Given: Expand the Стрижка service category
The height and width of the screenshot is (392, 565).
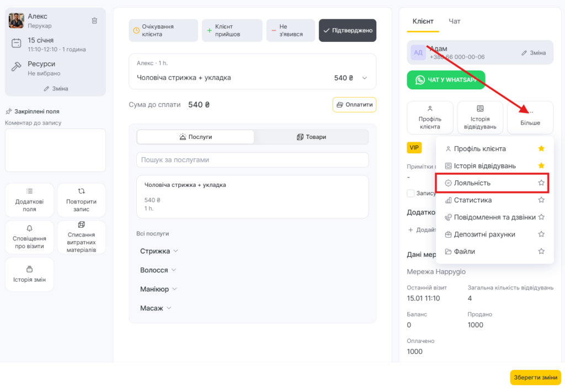Looking at the screenshot, I should click(x=159, y=251).
